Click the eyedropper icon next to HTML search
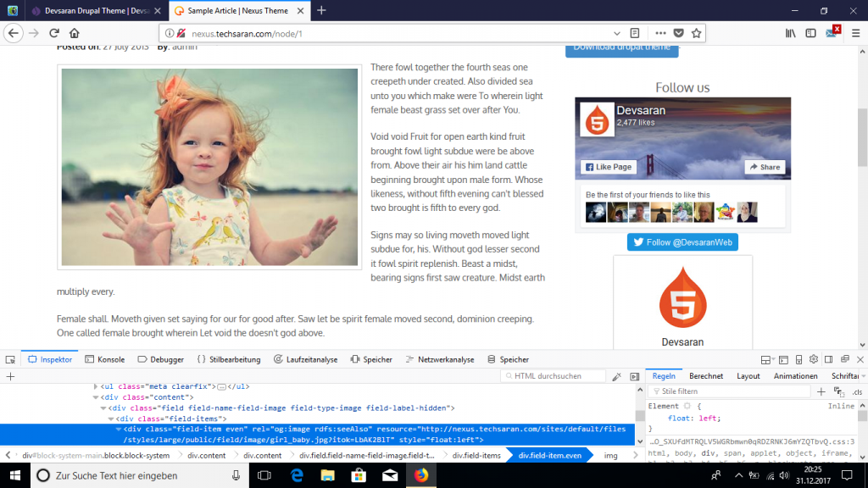868x488 pixels. [617, 376]
